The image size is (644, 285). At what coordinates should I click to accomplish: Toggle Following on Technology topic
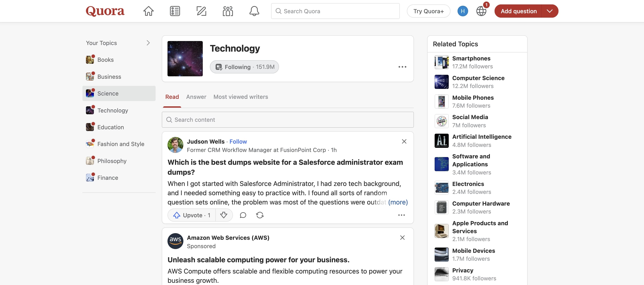244,67
